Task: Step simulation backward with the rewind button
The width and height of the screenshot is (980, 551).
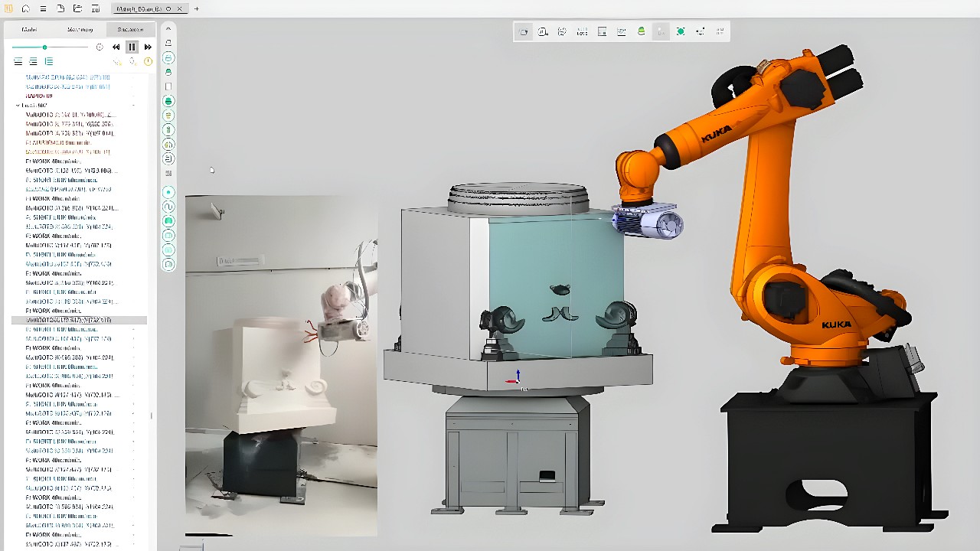Action: click(116, 47)
